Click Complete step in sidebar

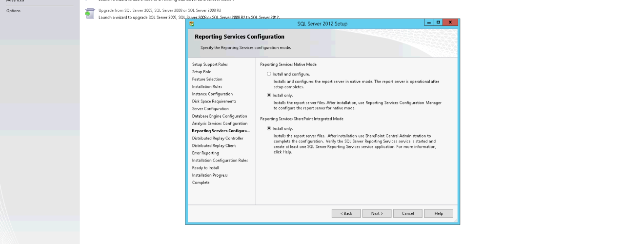(x=201, y=183)
